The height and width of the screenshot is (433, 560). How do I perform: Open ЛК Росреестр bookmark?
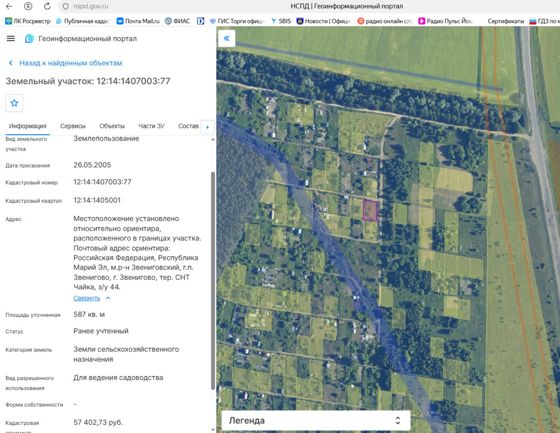(x=28, y=21)
